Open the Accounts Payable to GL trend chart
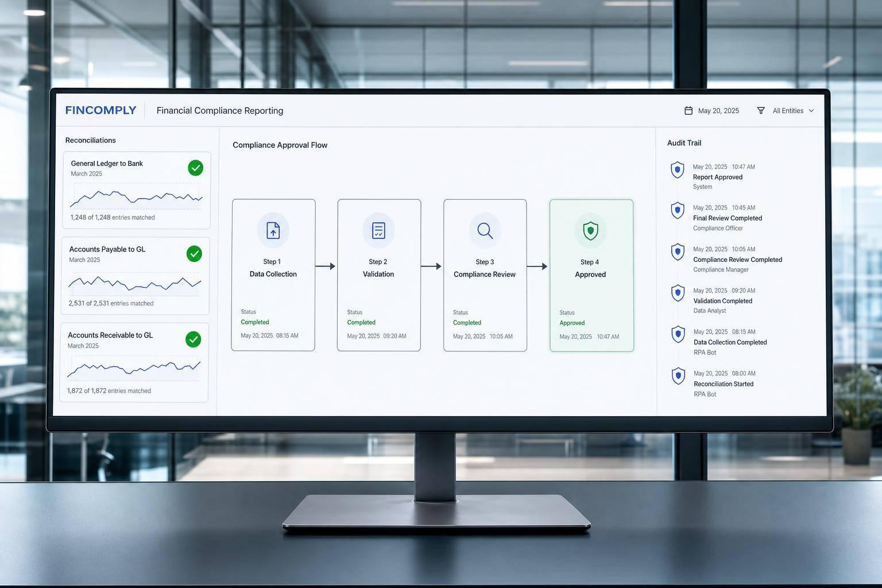The width and height of the screenshot is (882, 588). (135, 283)
